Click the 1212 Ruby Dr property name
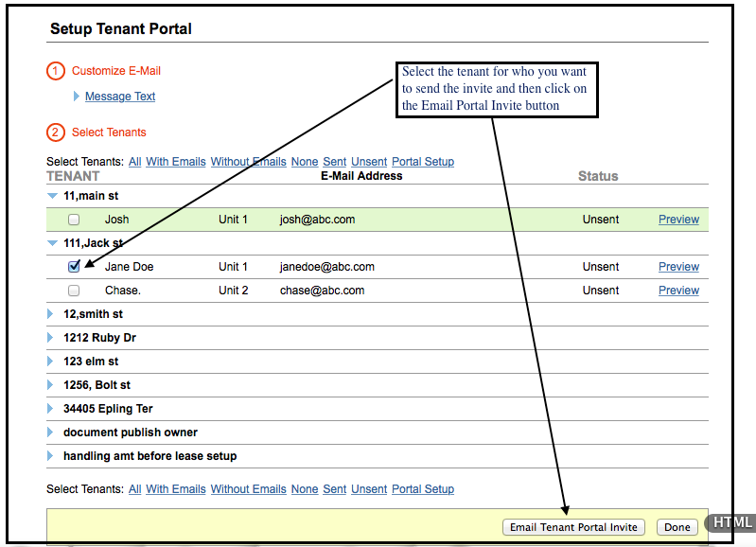756x547 pixels. point(99,338)
